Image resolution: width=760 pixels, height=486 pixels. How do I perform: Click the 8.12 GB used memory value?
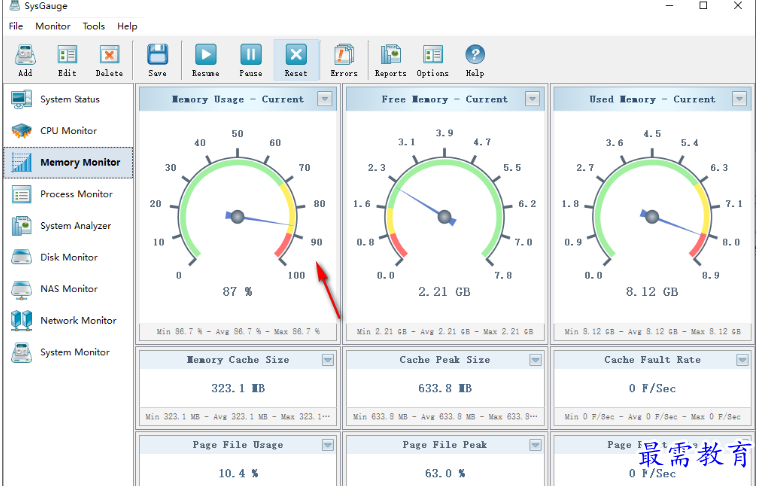pyautogui.click(x=651, y=292)
